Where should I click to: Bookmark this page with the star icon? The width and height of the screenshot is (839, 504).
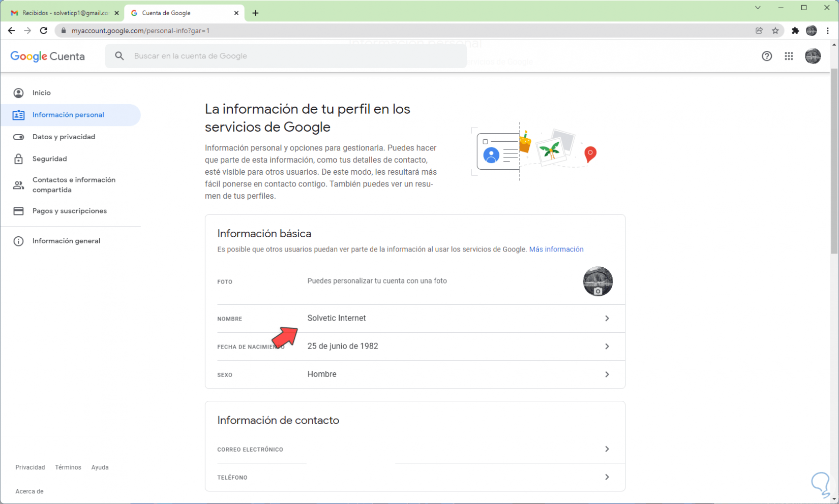(x=775, y=30)
